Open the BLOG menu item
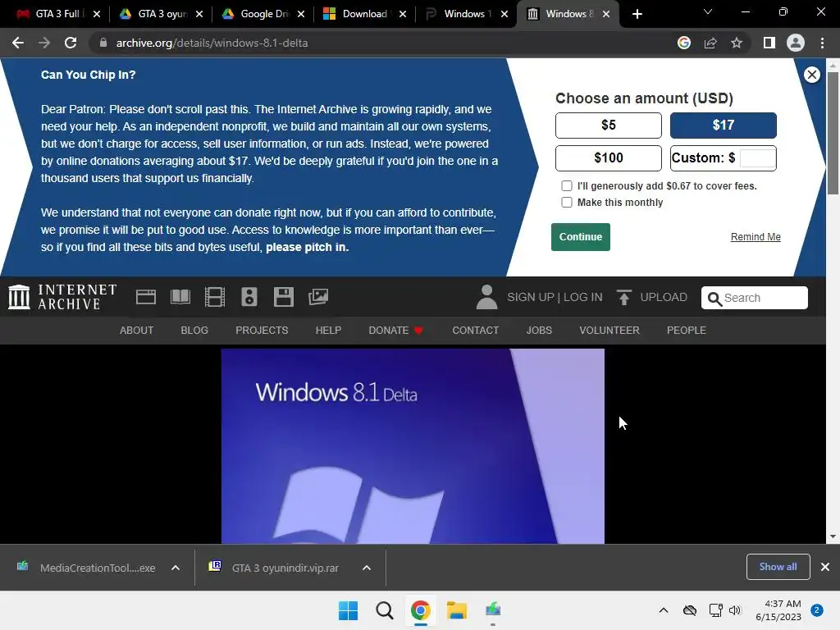The image size is (840, 630). [x=194, y=331]
